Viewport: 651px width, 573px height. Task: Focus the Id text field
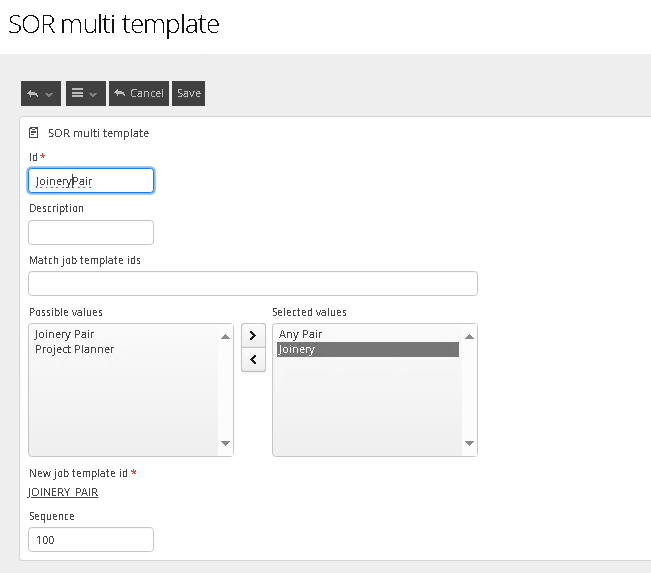[91, 181]
